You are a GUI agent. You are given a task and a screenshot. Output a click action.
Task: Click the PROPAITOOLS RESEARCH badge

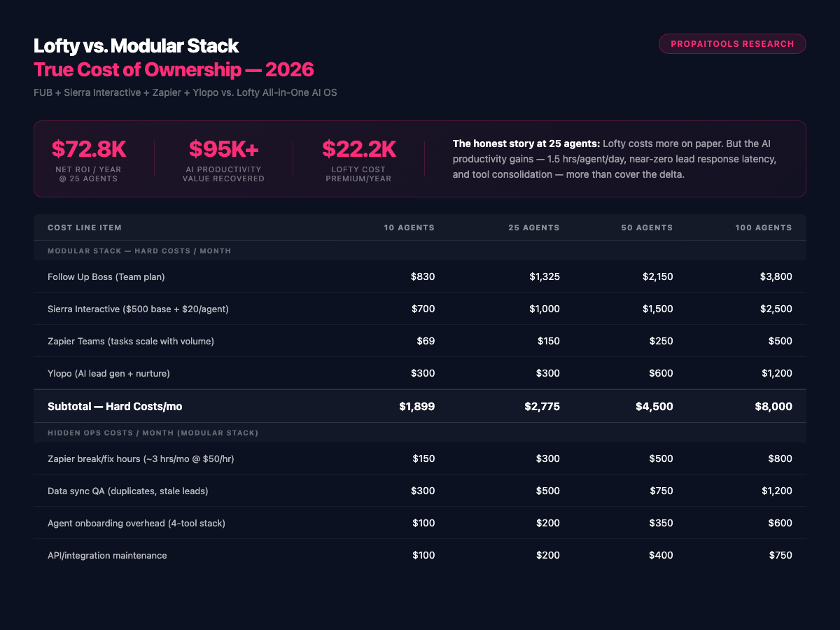(732, 43)
